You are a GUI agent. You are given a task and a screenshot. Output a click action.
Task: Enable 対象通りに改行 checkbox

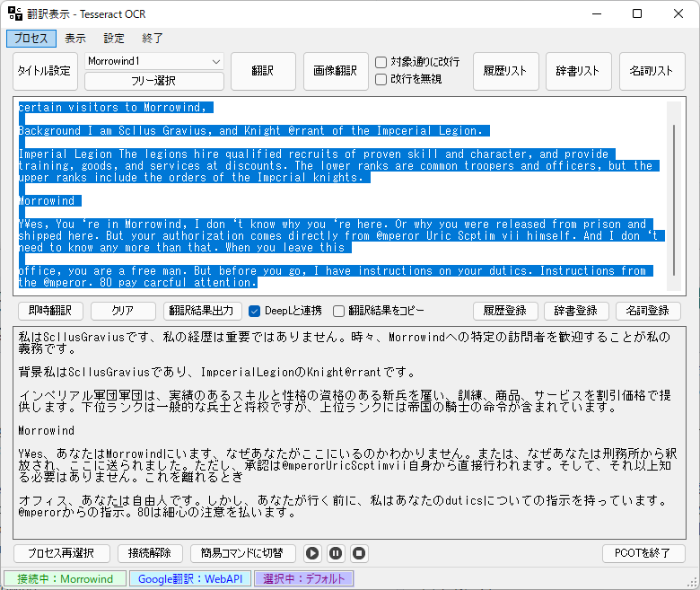click(381, 62)
